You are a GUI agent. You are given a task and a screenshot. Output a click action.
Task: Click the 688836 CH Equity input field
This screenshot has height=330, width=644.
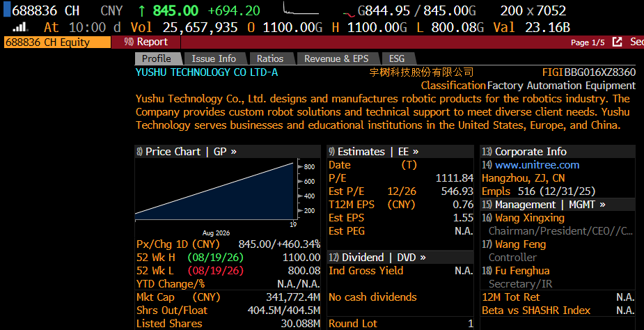click(x=57, y=42)
